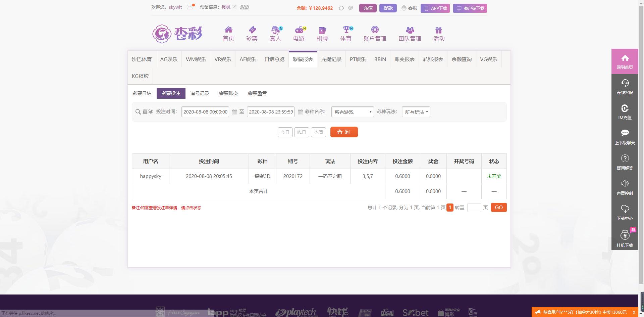Expand the 所有玩法 play type dropdown
Screen dimensions: 644x317
click(x=416, y=112)
